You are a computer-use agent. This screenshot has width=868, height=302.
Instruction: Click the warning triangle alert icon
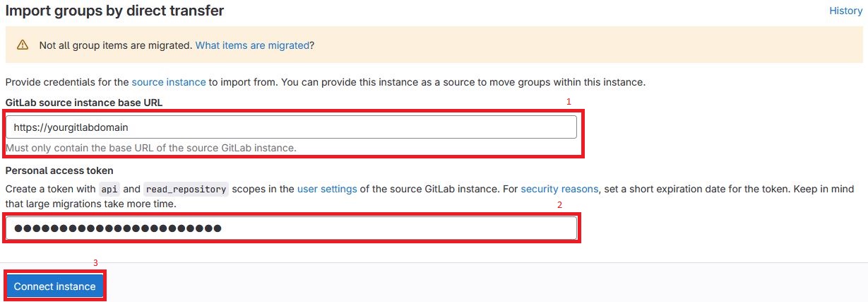click(23, 45)
